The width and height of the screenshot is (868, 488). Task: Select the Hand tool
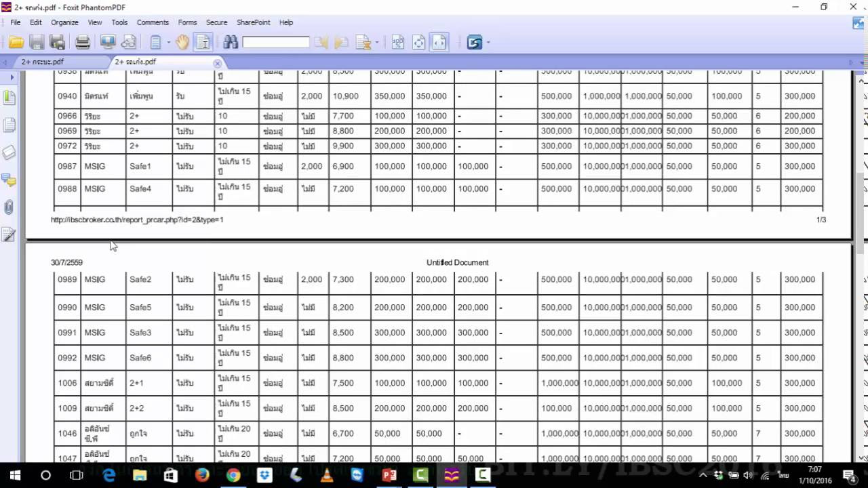[x=182, y=43]
